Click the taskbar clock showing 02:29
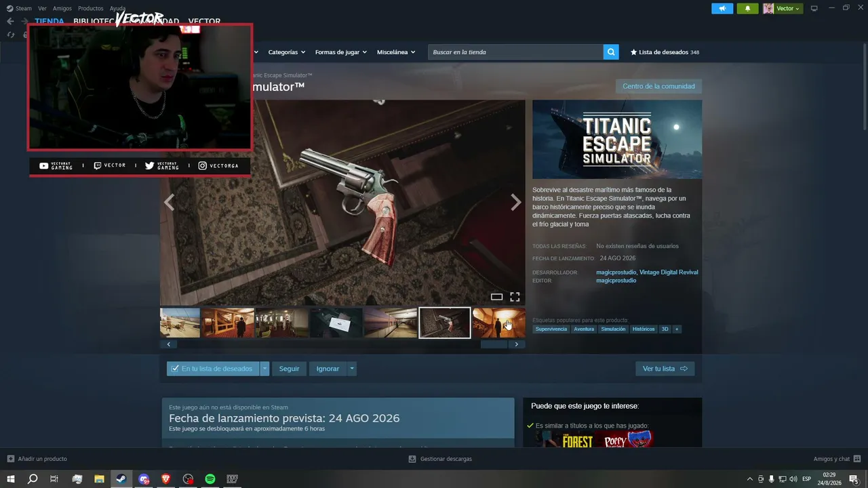Screen dimensions: 868x488 click(830, 479)
